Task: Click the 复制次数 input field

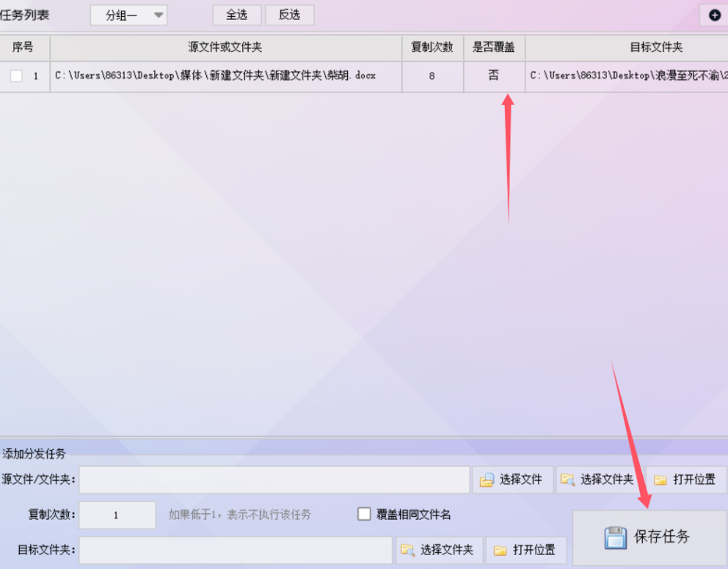Action: click(x=117, y=515)
